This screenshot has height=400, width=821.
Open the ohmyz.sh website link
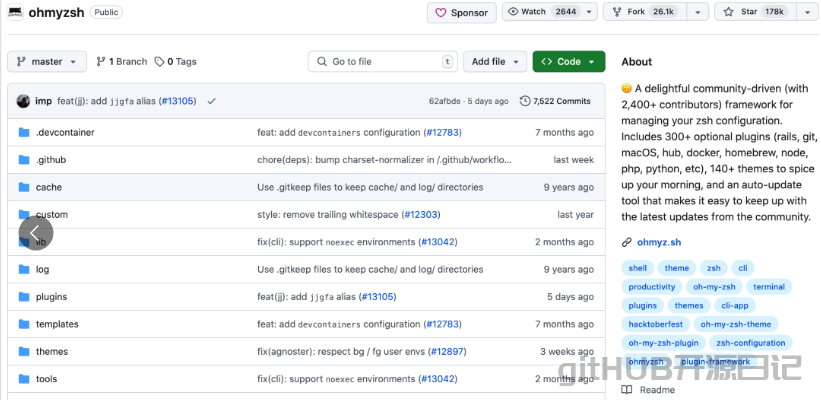coord(659,242)
